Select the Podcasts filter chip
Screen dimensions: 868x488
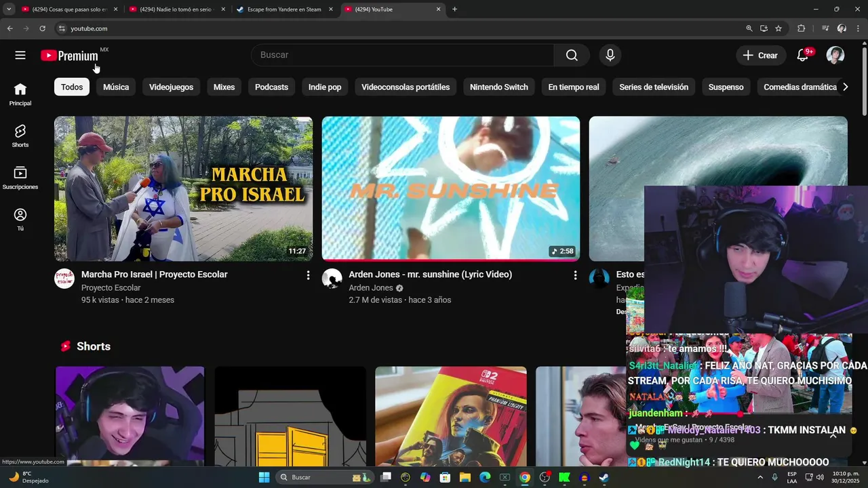coord(271,87)
